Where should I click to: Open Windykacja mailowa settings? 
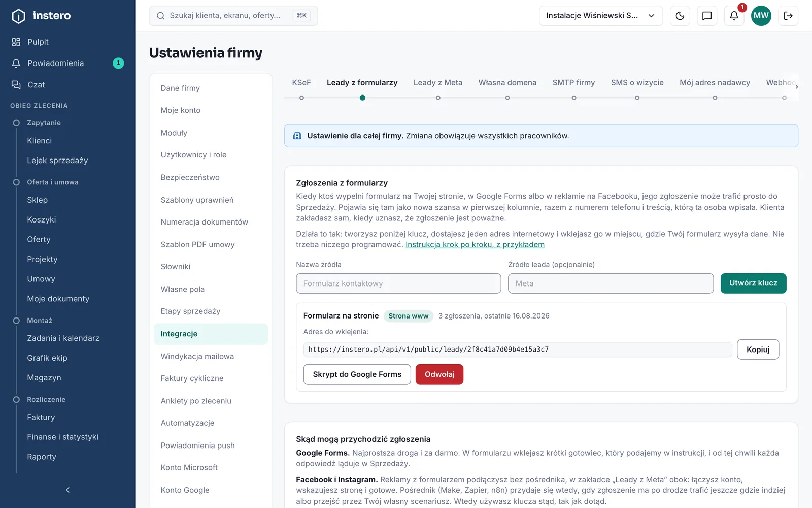pos(211,356)
